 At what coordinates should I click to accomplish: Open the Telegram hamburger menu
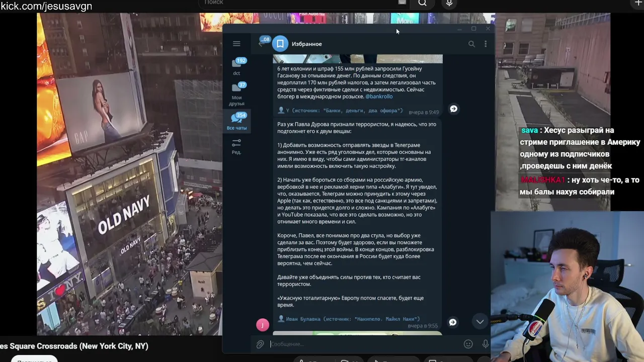pos(236,44)
